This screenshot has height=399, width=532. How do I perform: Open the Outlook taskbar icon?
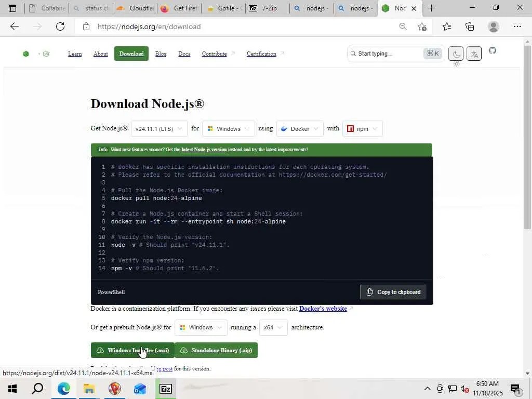140,389
